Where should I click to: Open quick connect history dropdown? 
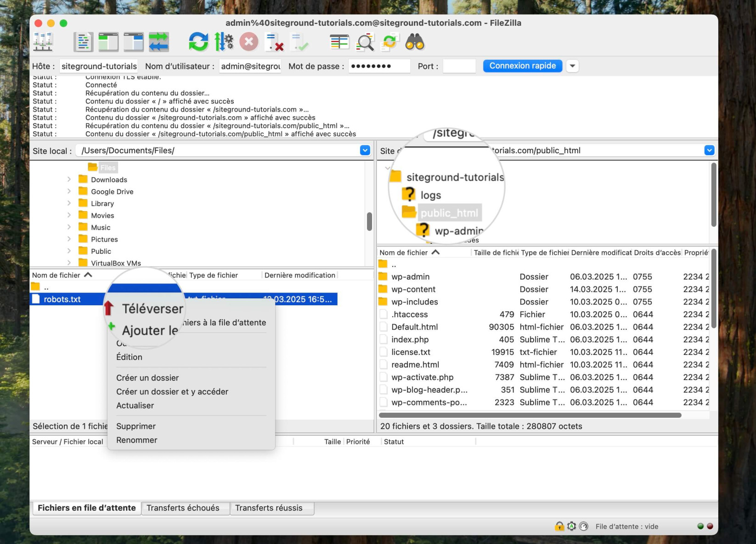[572, 66]
